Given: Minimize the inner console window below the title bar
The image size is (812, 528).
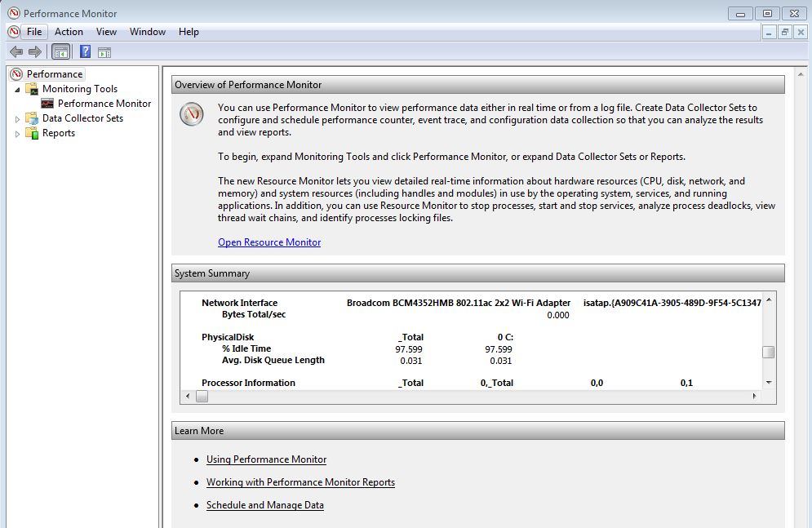Looking at the screenshot, I should [769, 32].
